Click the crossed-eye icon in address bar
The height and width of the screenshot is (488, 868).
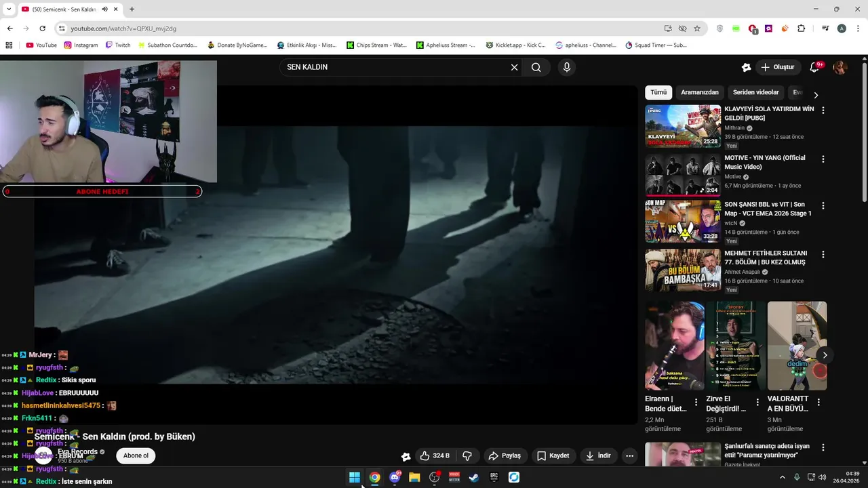pyautogui.click(x=682, y=28)
